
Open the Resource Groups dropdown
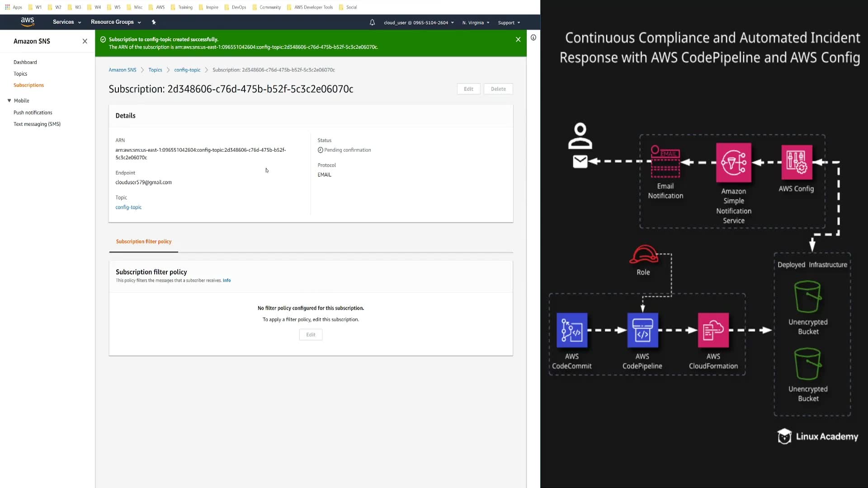[116, 22]
